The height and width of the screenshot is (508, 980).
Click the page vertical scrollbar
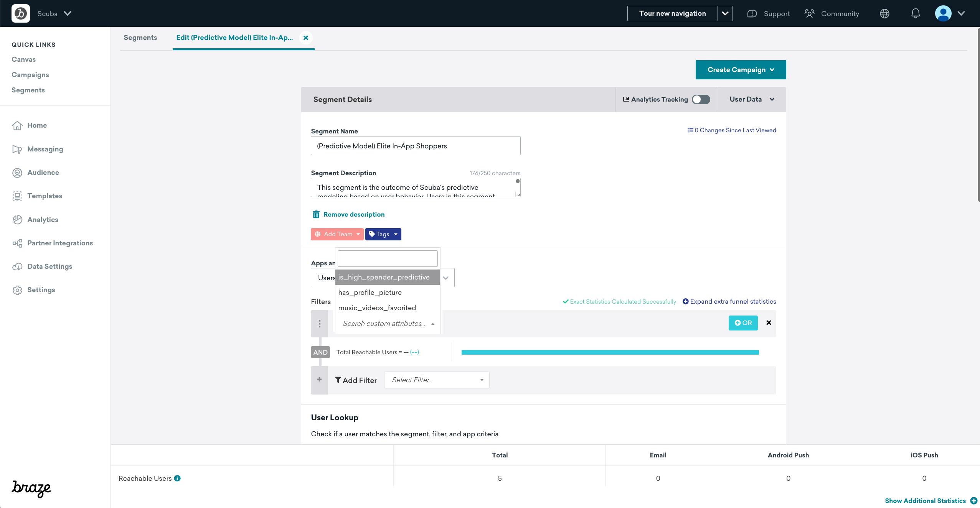pos(978,115)
